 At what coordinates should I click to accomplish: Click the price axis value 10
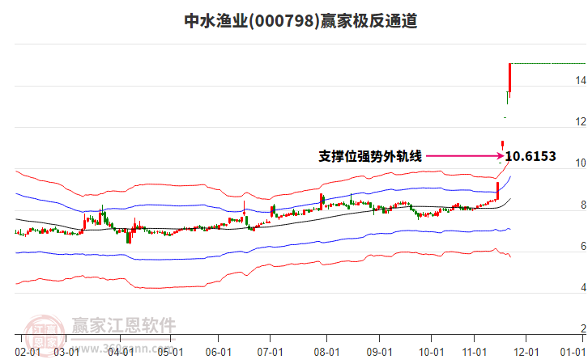[x=581, y=163]
